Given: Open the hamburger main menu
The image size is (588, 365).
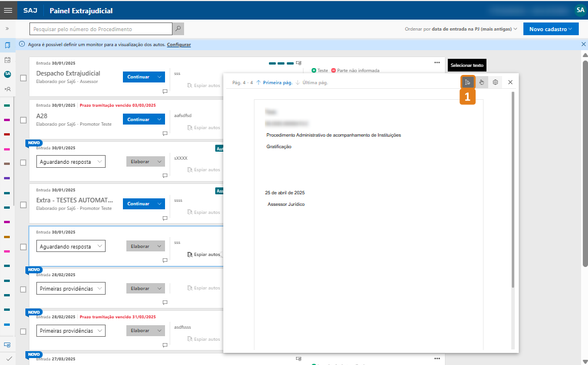Looking at the screenshot, I should coord(8,10).
